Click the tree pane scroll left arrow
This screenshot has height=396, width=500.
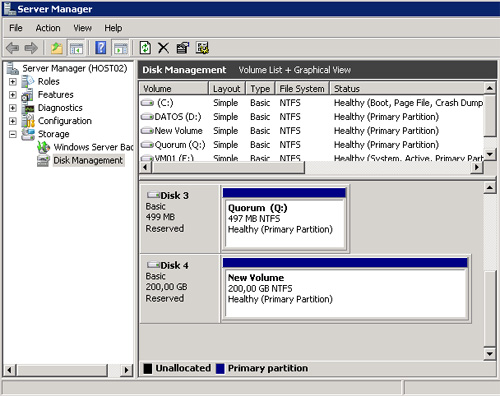pyautogui.click(x=10, y=370)
